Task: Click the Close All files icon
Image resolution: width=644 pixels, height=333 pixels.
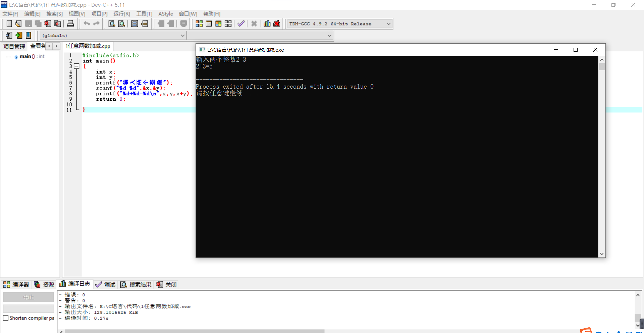Action: tap(57, 23)
